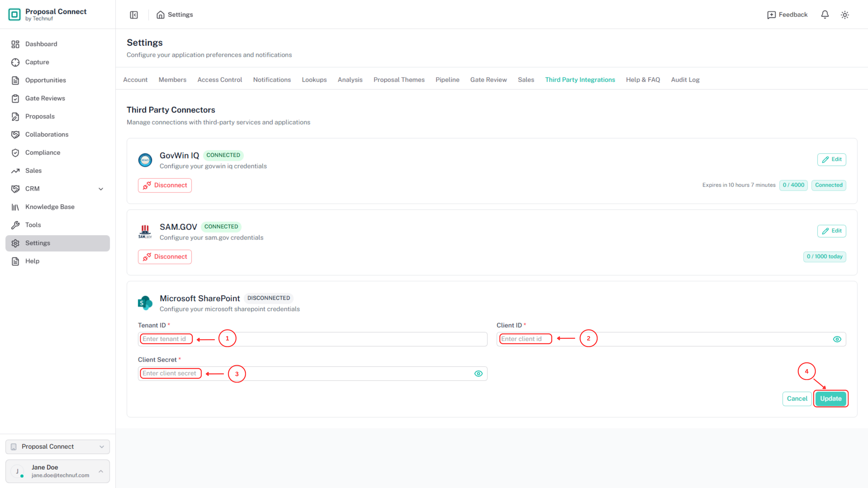Viewport: 868px width, 488px height.
Task: Disconnect the GovWin IQ connector
Action: (165, 185)
